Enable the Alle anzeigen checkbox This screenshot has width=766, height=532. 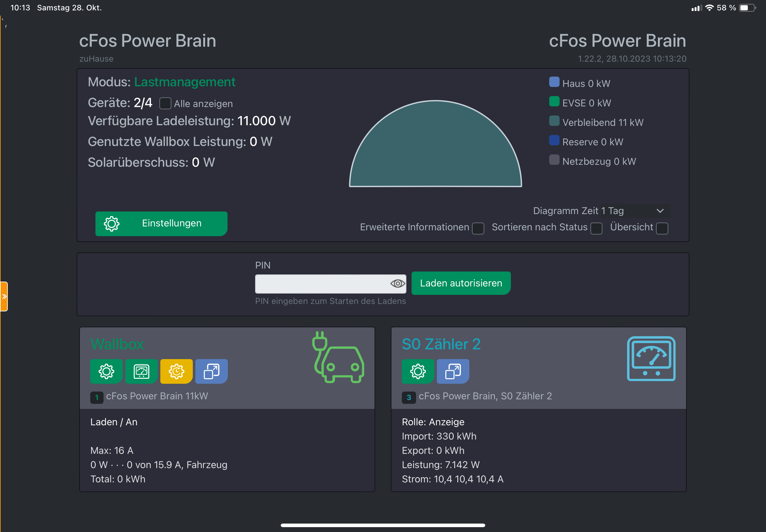(165, 103)
